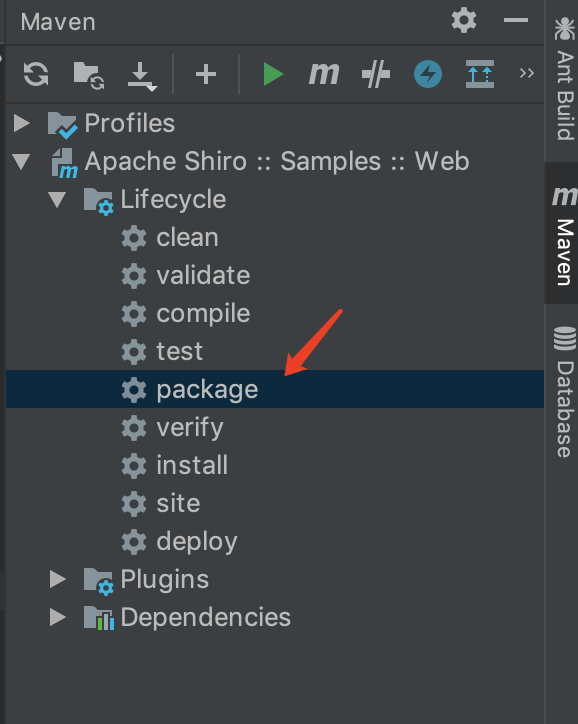578x724 pixels.
Task: Expand the Dependencies node
Action: (x=57, y=617)
